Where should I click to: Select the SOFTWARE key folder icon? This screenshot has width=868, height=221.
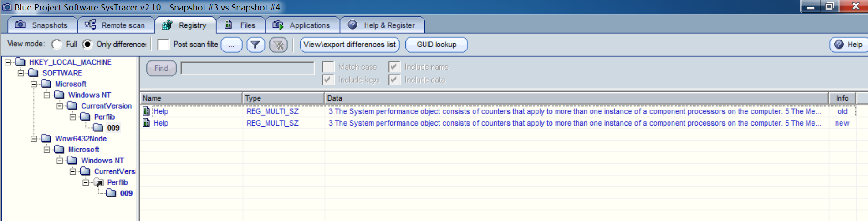pyautogui.click(x=33, y=73)
